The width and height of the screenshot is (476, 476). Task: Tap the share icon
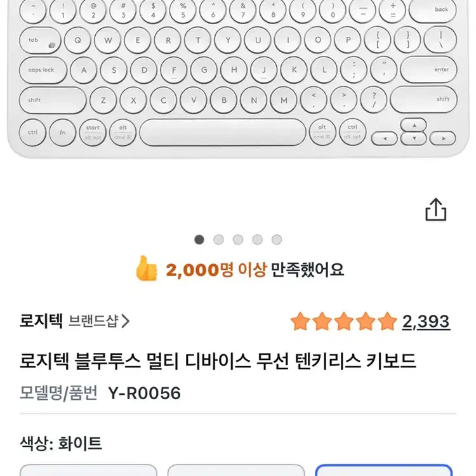point(436,210)
